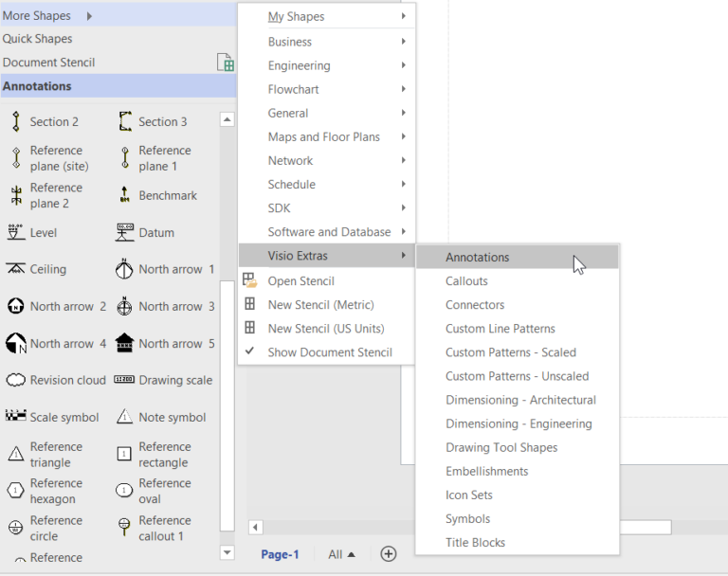
Task: Click Open Stencil menu entry
Action: click(x=327, y=281)
